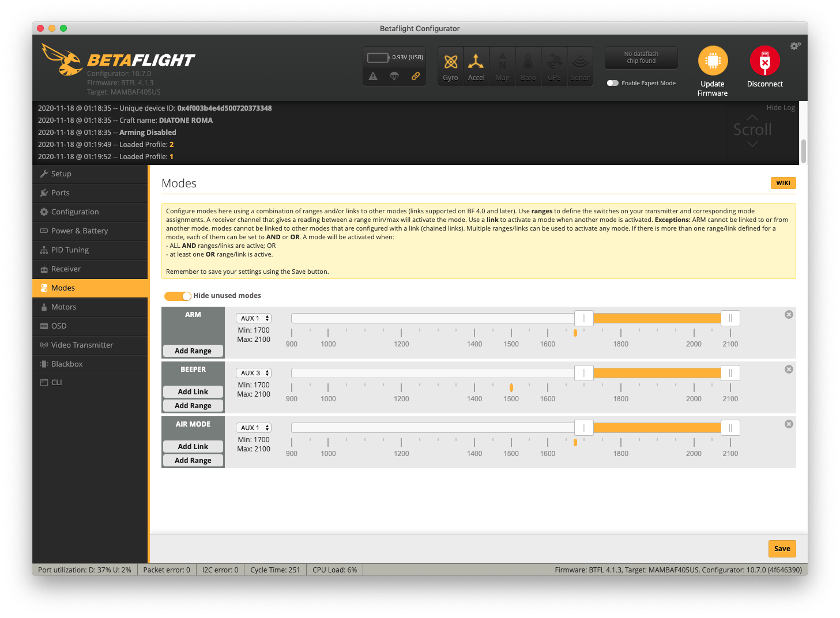Click the Arming Disabled log line

pyautogui.click(x=107, y=132)
